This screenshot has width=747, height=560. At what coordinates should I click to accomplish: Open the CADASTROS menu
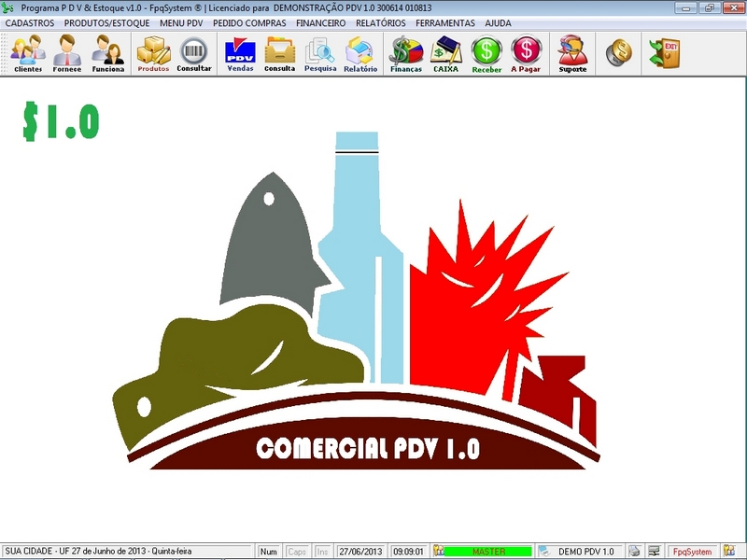point(30,22)
